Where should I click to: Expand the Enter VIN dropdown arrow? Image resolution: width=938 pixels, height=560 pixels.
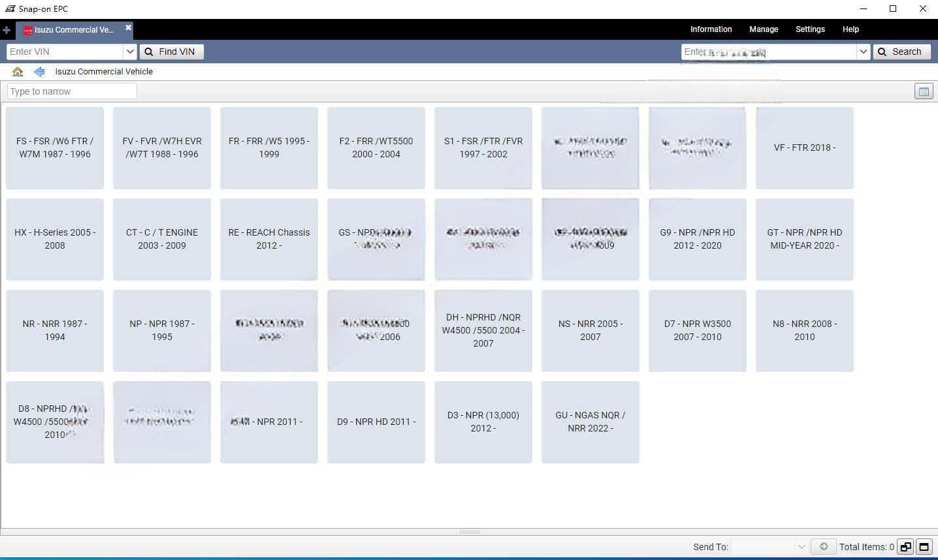[x=129, y=52]
